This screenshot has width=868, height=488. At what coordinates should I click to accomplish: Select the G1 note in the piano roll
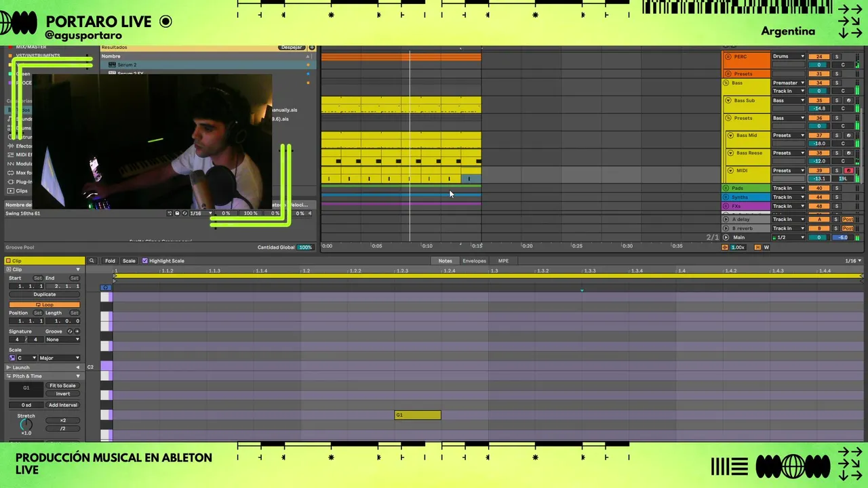(x=418, y=415)
